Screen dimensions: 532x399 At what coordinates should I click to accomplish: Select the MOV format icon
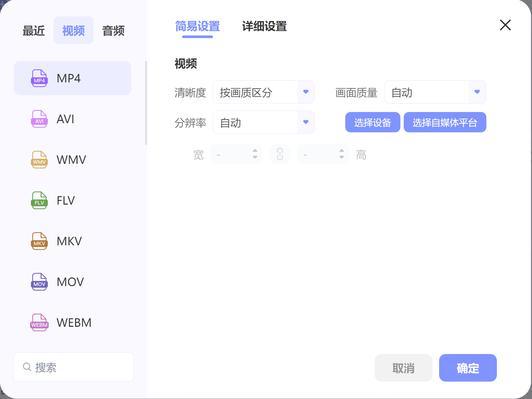click(x=39, y=282)
